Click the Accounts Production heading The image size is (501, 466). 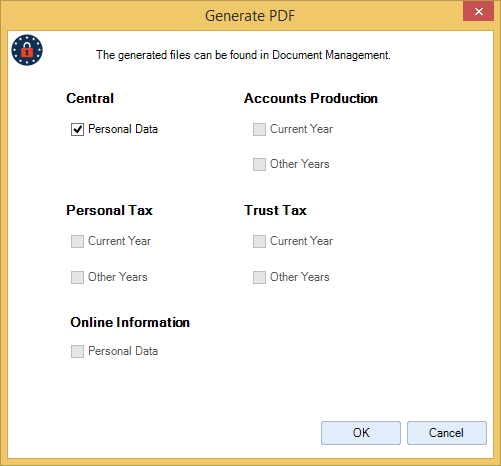311,98
